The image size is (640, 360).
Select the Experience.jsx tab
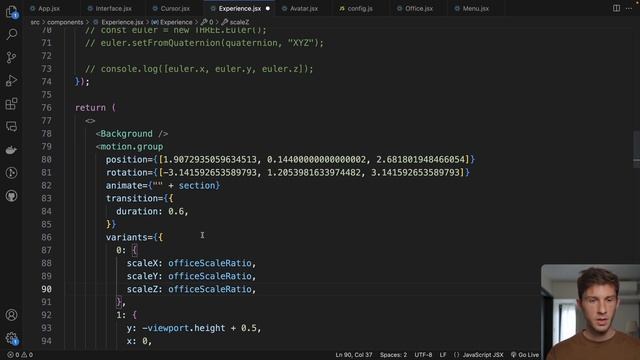click(x=240, y=8)
